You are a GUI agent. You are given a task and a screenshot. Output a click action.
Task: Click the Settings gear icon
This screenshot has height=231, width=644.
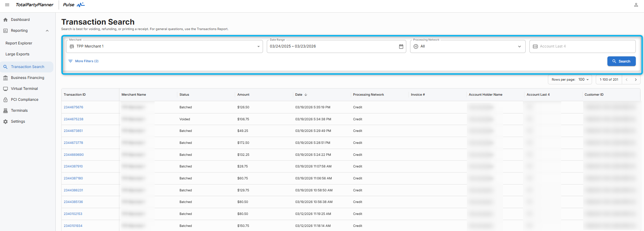click(5, 122)
